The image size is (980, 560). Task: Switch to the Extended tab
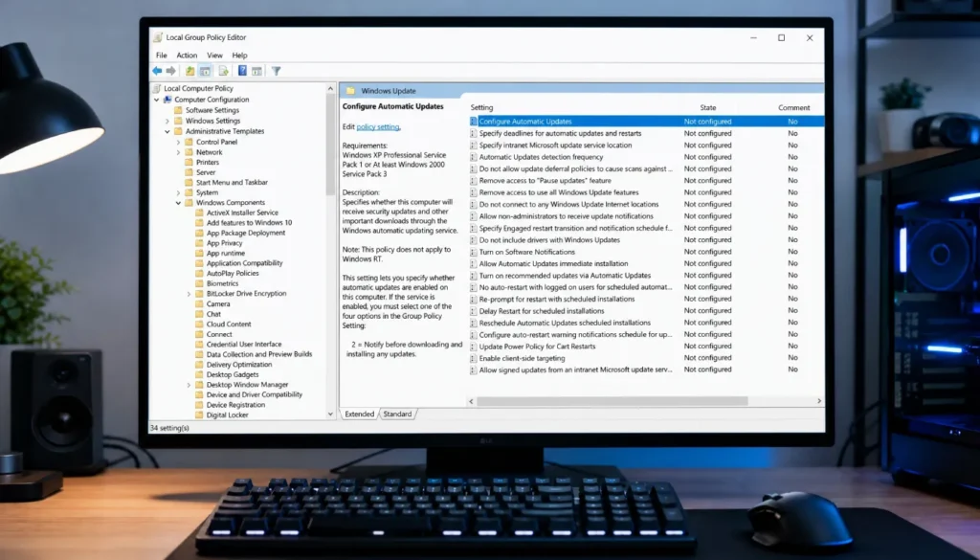tap(360, 414)
